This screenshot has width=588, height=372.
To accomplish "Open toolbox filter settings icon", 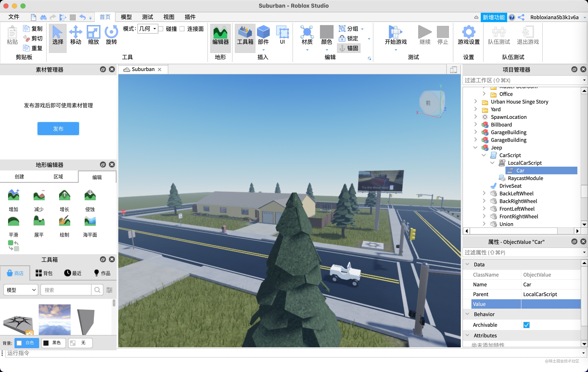I will tap(109, 290).
